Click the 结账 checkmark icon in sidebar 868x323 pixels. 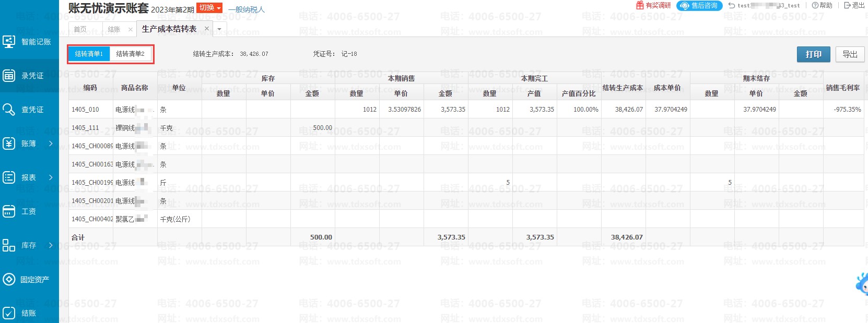point(9,313)
